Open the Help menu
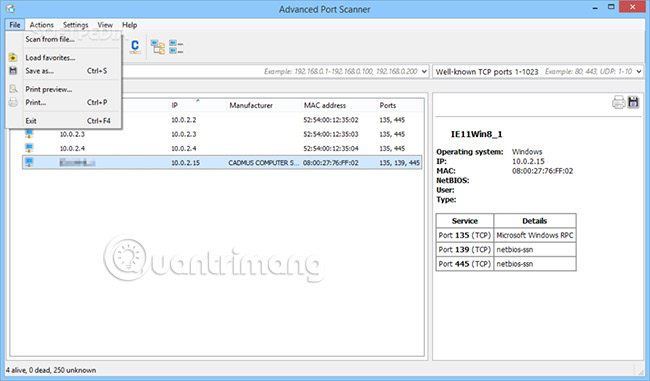650x381 pixels. [x=129, y=25]
